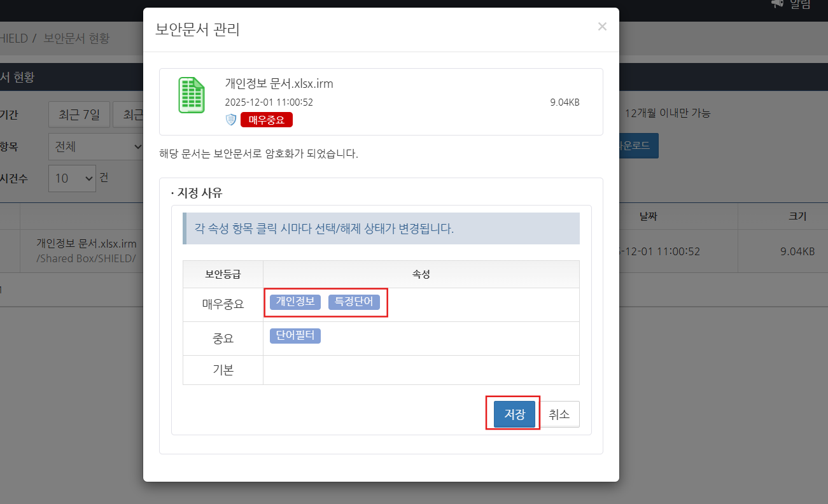Open the 보안문서 현황 breadcrumb
The height and width of the screenshot is (504, 828).
76,38
